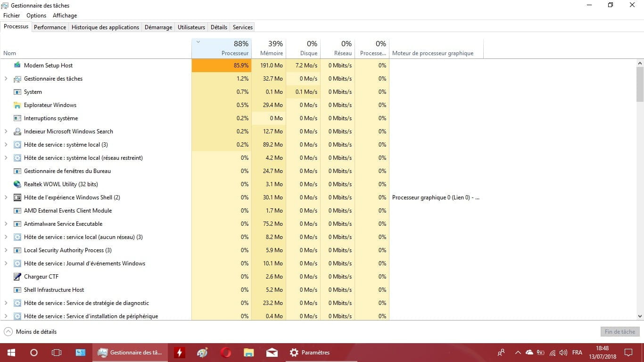Screen dimensions: 644x362
Task: Click the Antimalware Service Executable icon
Action: coord(17,223)
